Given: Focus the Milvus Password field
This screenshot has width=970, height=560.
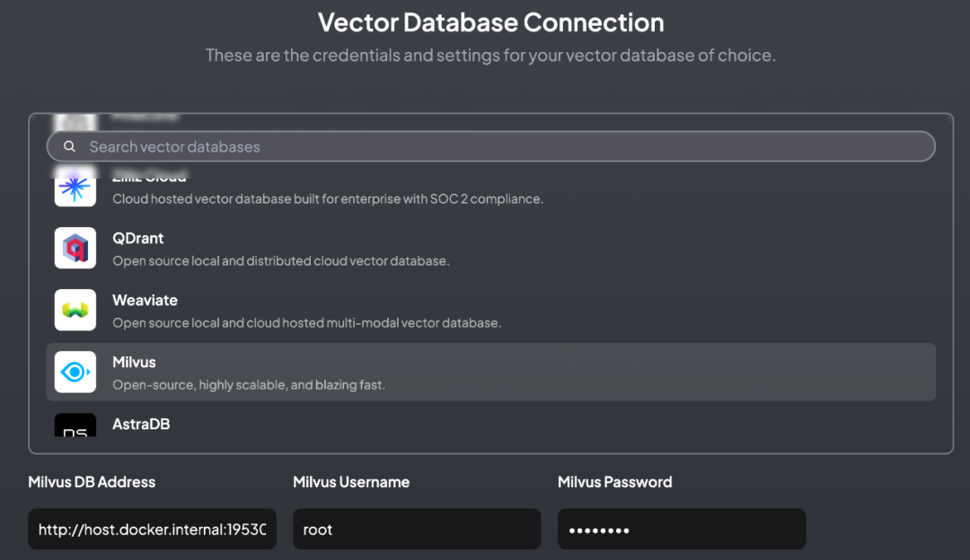Looking at the screenshot, I should [x=682, y=529].
